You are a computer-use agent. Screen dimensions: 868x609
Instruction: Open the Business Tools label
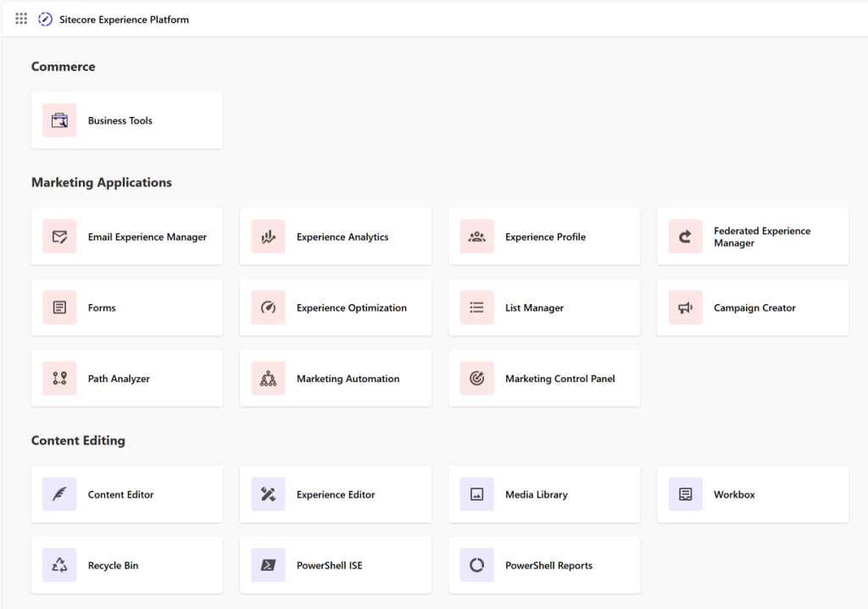pos(120,120)
